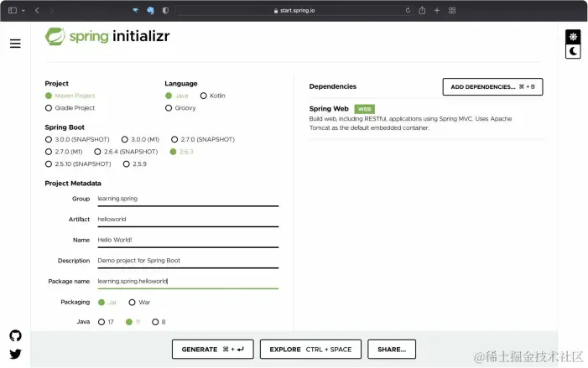Click the Artifact input field
The height and width of the screenshot is (368, 588).
tap(188, 220)
